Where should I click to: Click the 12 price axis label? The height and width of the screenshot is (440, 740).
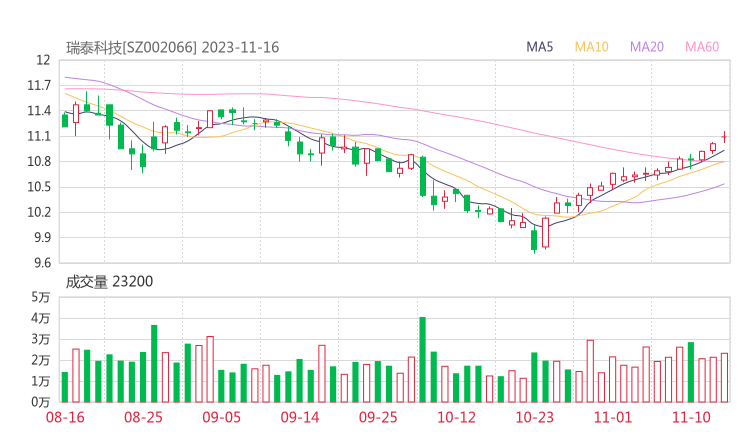pyautogui.click(x=43, y=60)
